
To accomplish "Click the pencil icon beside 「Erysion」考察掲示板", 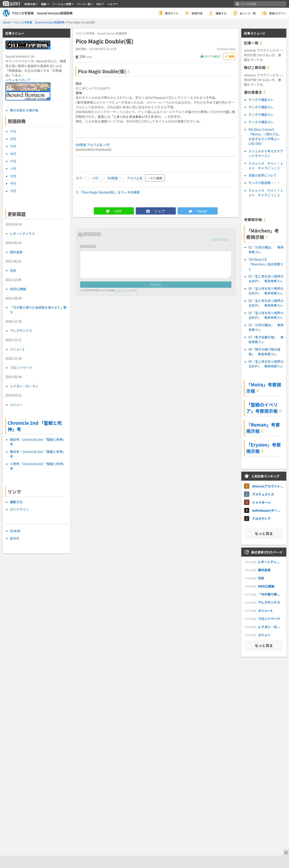I will pyautogui.click(x=262, y=451).
